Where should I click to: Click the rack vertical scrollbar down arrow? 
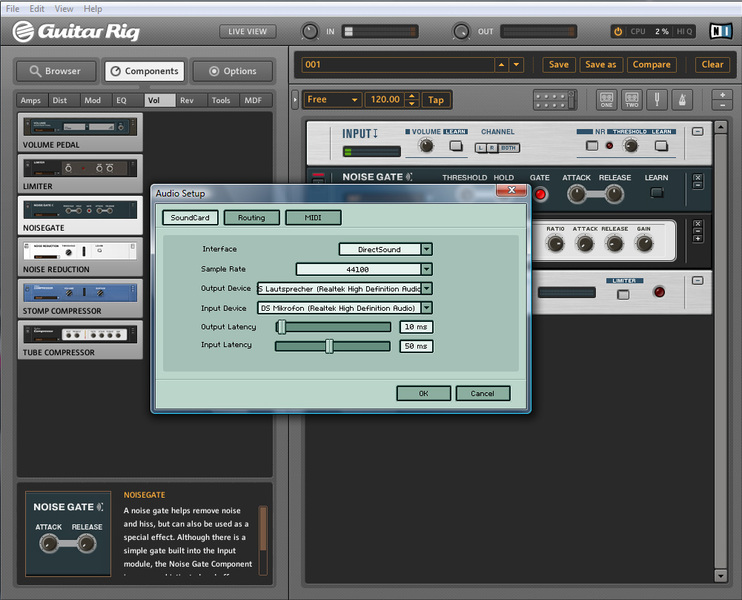pos(720,576)
